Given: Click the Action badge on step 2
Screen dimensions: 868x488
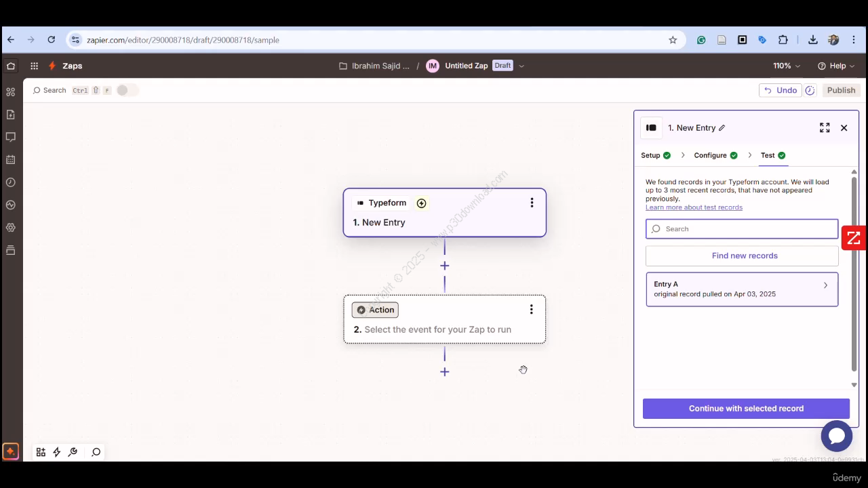Looking at the screenshot, I should 375,310.
